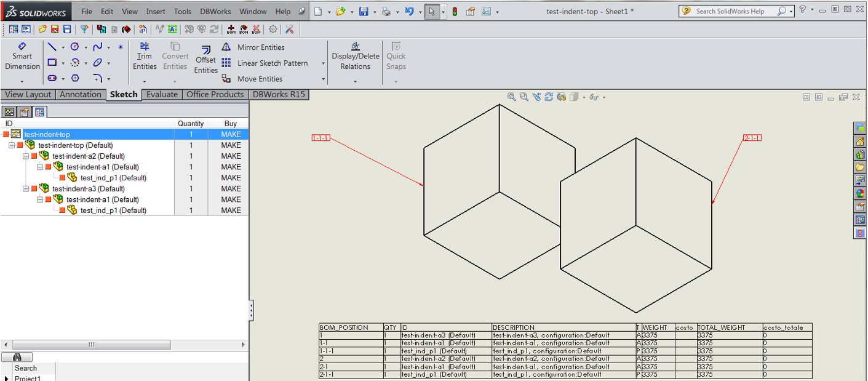Click Hide/Show Items glasses icon
This screenshot has width=868, height=381.
[594, 97]
